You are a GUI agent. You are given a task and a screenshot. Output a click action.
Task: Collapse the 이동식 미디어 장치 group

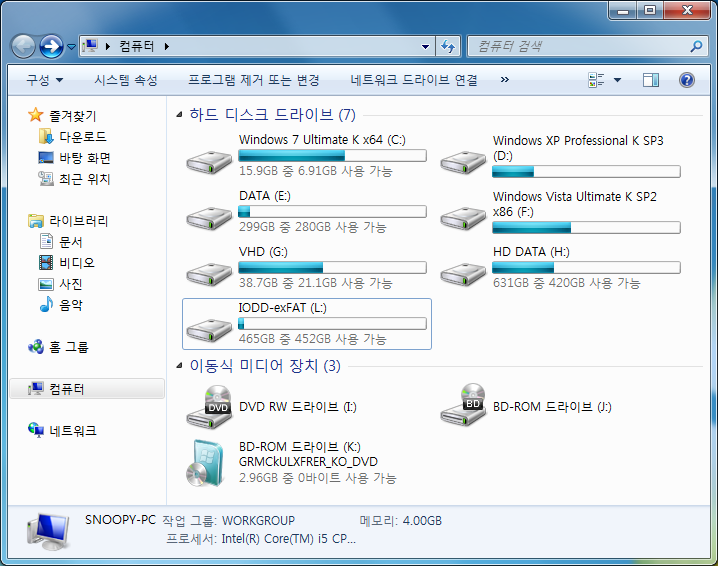pyautogui.click(x=179, y=365)
